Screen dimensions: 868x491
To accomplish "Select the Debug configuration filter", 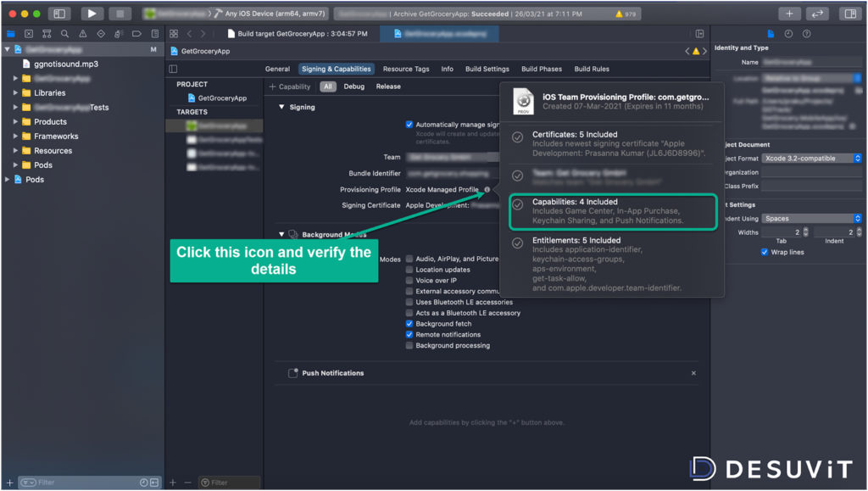I will click(x=353, y=86).
